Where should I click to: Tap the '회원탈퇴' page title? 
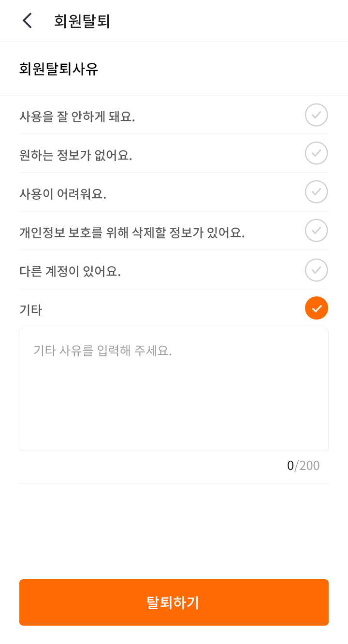pyautogui.click(x=82, y=21)
